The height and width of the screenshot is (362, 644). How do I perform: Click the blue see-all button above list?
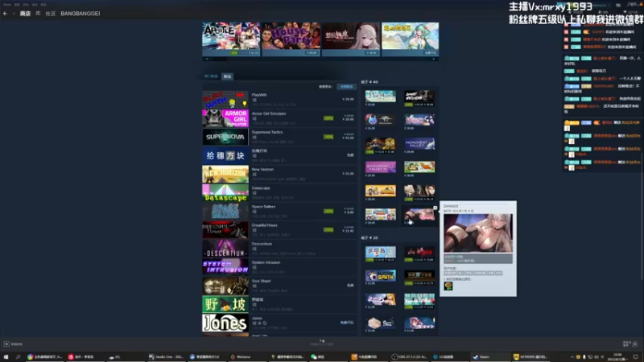[346, 87]
